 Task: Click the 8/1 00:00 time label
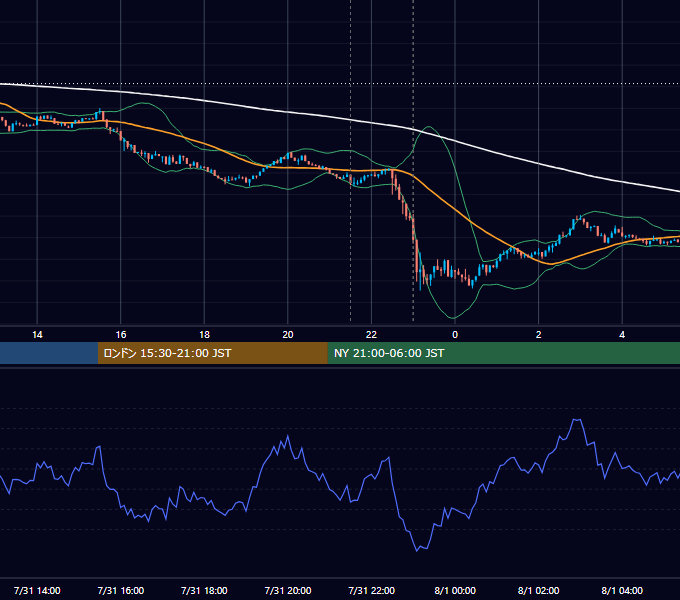pyautogui.click(x=455, y=590)
